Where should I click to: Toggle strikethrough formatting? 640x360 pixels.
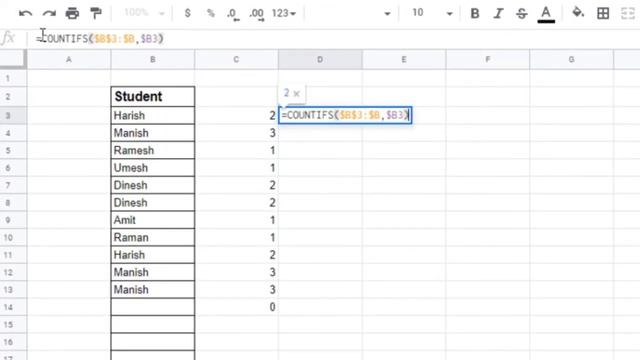522,13
